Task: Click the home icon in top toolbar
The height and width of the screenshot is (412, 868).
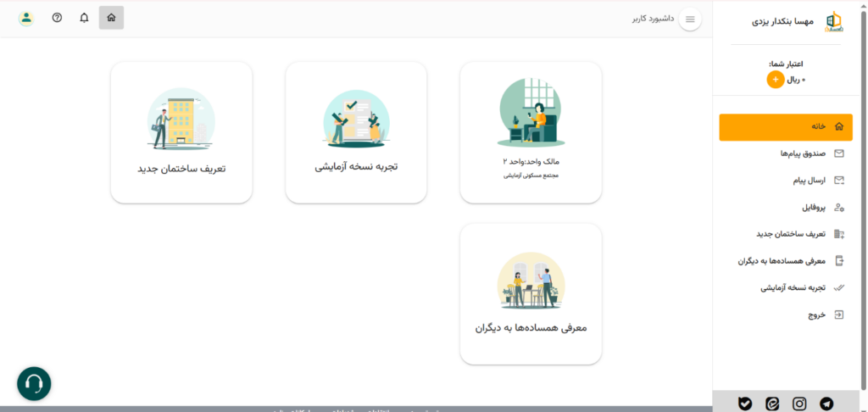Action: tap(111, 18)
